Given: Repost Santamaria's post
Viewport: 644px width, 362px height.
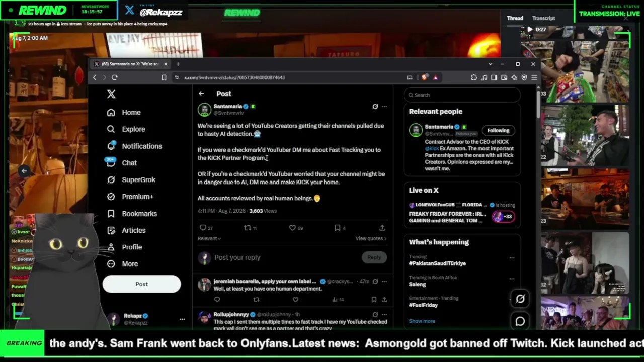Looking at the screenshot, I should 247,228.
